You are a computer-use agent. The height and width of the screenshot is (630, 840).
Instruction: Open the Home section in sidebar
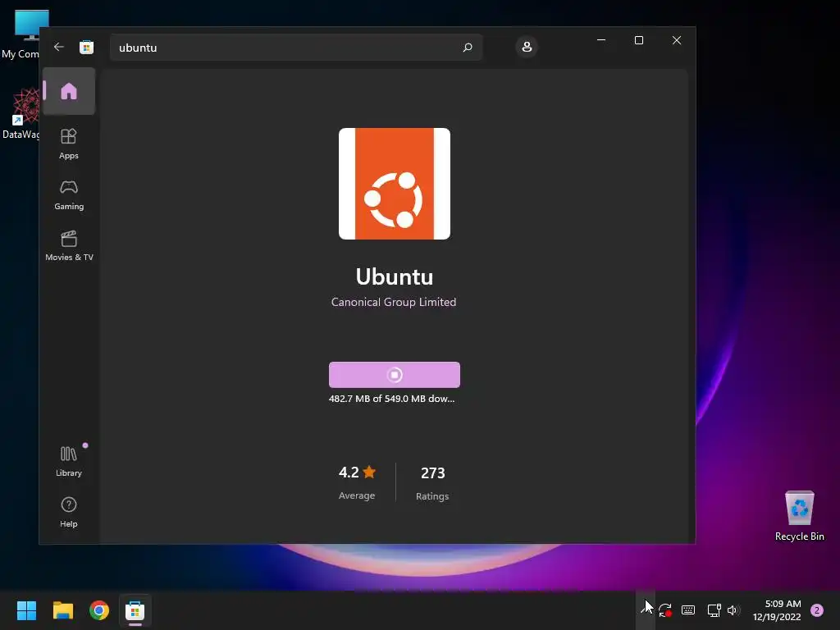[69, 91]
